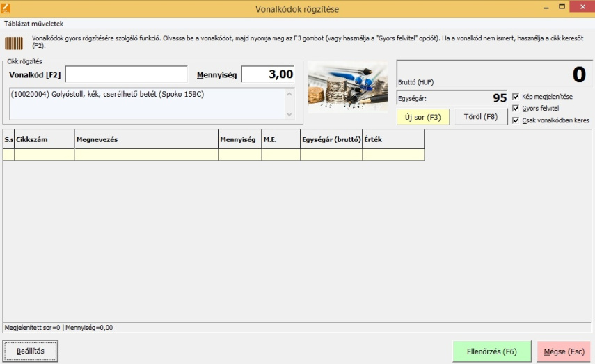The height and width of the screenshot is (364, 595).
Task: Click the Töröl (F8) button
Action: 481,117
